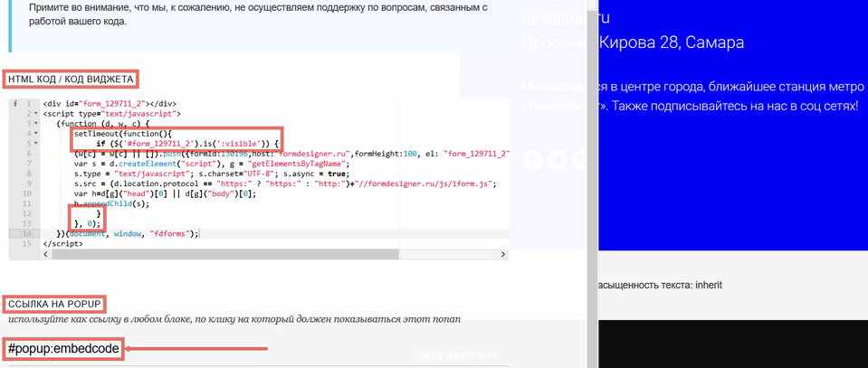Screen dimensions: 868x368
Task: Click the 'HTML КОД / КОД ВИДЖЕТА' heading
Action: click(71, 80)
